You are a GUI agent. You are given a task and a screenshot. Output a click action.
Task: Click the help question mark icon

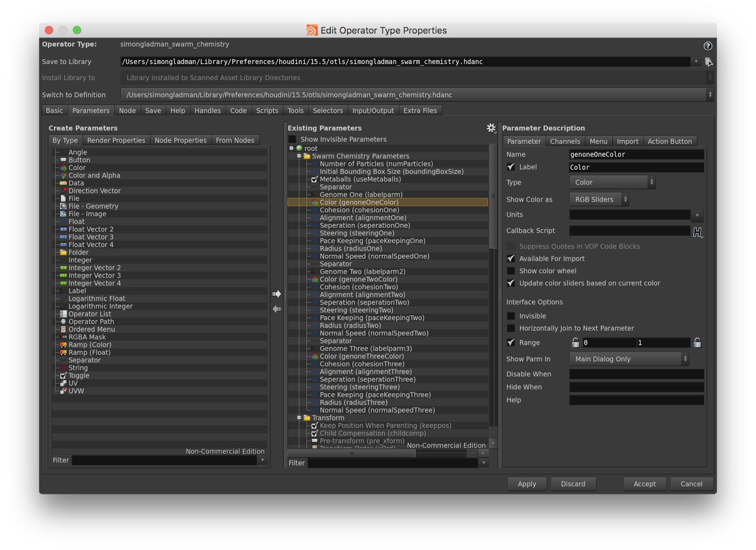(707, 46)
